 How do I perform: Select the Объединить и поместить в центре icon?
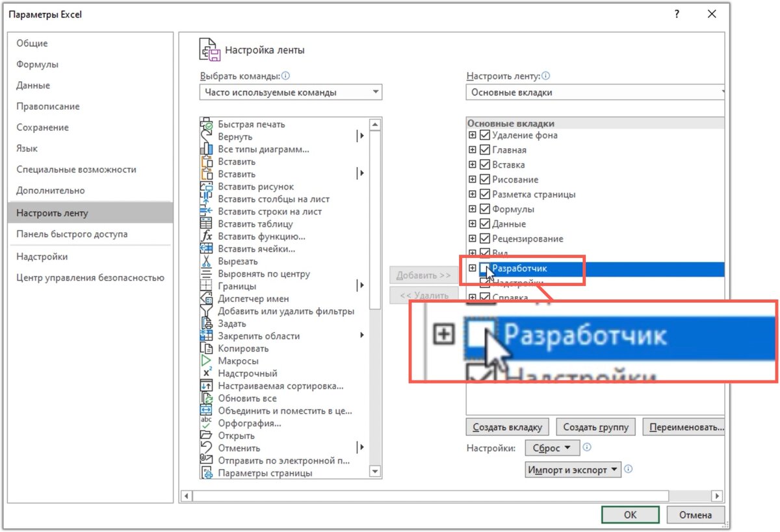pyautogui.click(x=207, y=411)
